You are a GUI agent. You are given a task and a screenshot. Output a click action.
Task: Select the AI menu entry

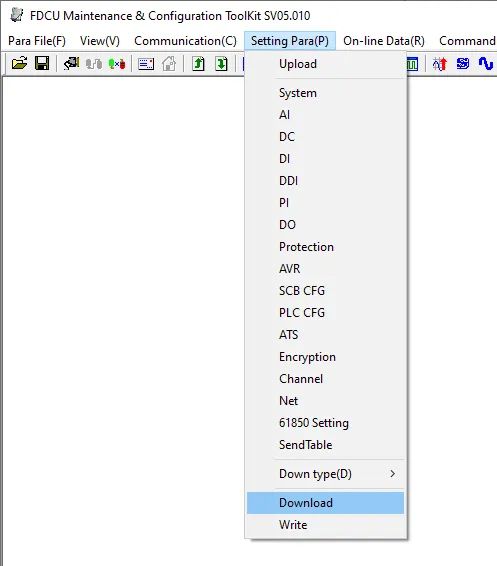point(326,115)
